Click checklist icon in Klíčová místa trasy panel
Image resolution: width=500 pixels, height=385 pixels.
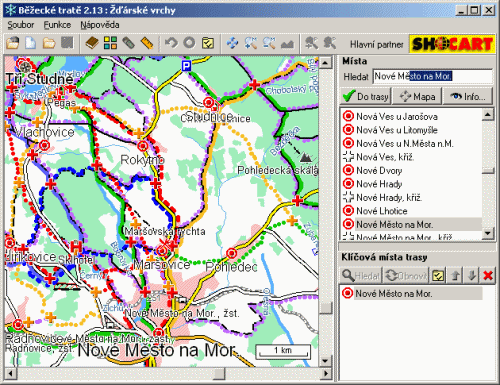click(x=438, y=276)
